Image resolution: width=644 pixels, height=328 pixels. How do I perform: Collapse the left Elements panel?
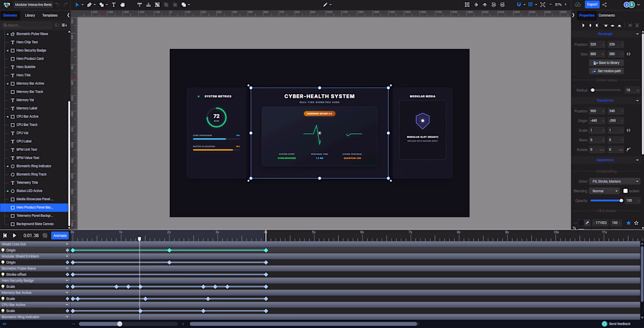pos(68,15)
